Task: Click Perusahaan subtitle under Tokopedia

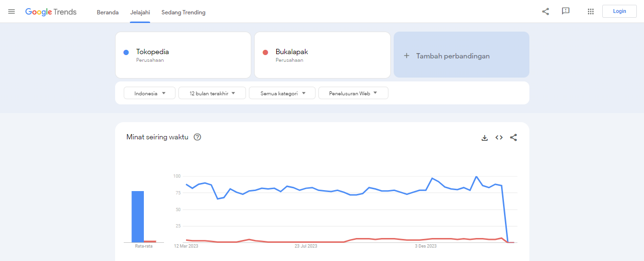Action: tap(150, 60)
